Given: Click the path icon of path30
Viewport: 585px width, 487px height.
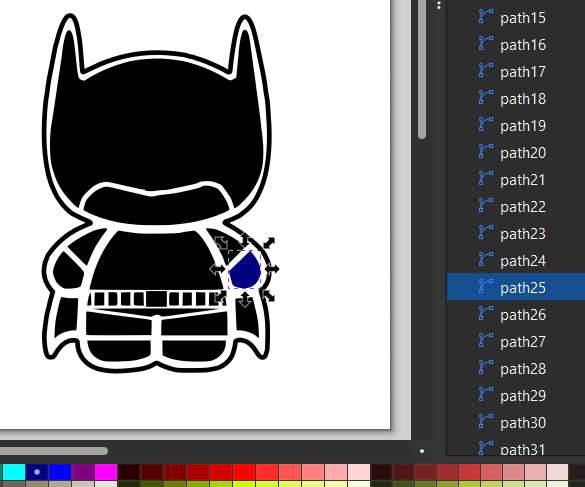Looking at the screenshot, I should point(485,421).
